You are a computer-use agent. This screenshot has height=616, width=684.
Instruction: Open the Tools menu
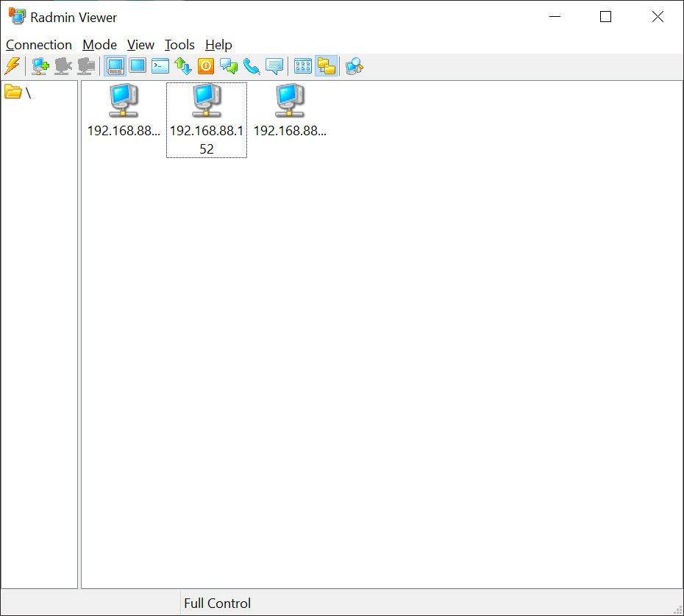point(179,45)
